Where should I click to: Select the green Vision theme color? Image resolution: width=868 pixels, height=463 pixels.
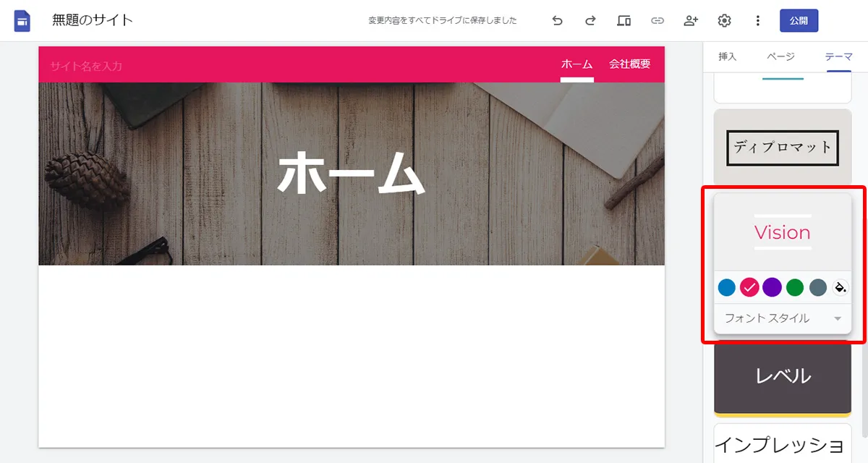794,287
